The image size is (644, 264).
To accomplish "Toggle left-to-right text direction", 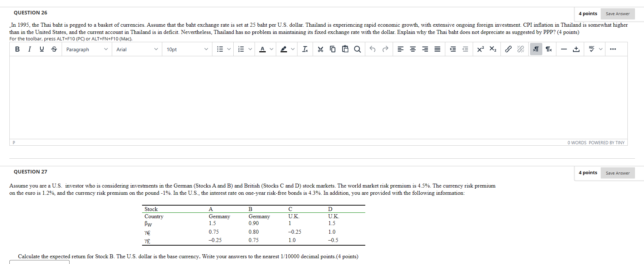I will [x=536, y=49].
